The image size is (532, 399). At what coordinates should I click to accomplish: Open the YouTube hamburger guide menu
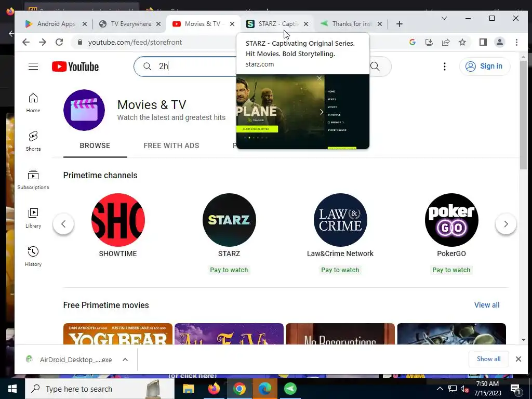coord(33,66)
